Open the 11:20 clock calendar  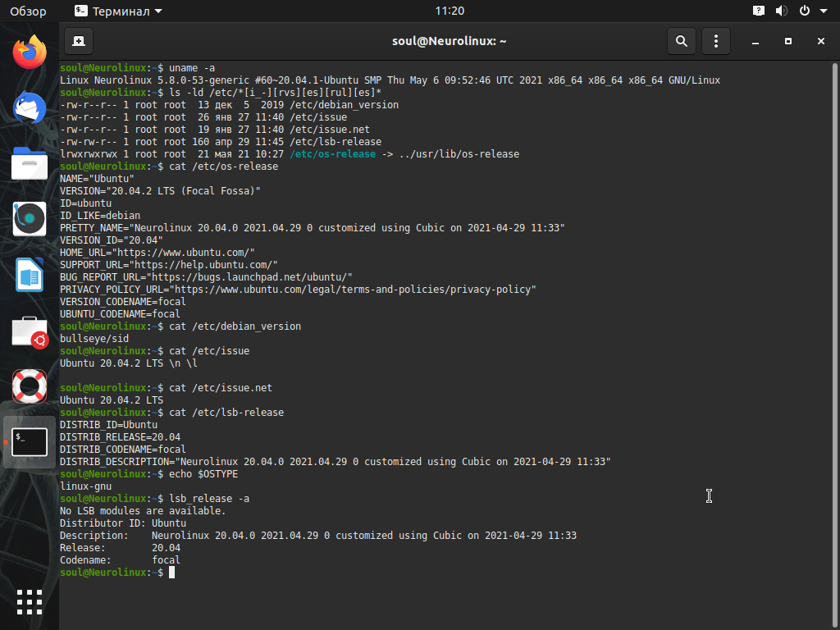pos(450,11)
